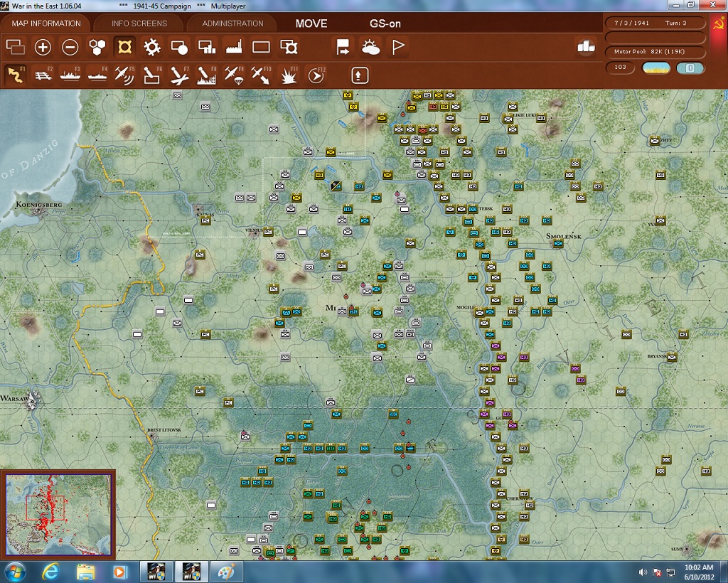Click the rectangle with circle icon
728x583 pixels.
[179, 47]
